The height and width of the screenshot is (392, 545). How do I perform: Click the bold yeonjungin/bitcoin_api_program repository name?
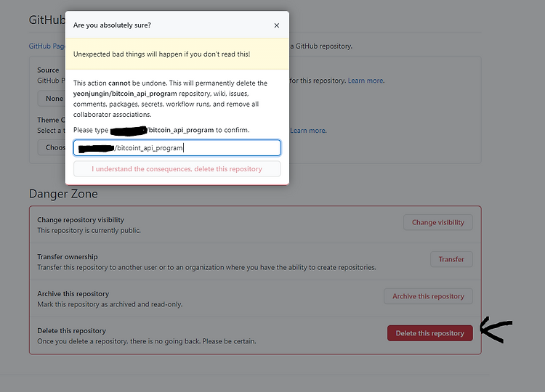pyautogui.click(x=125, y=94)
